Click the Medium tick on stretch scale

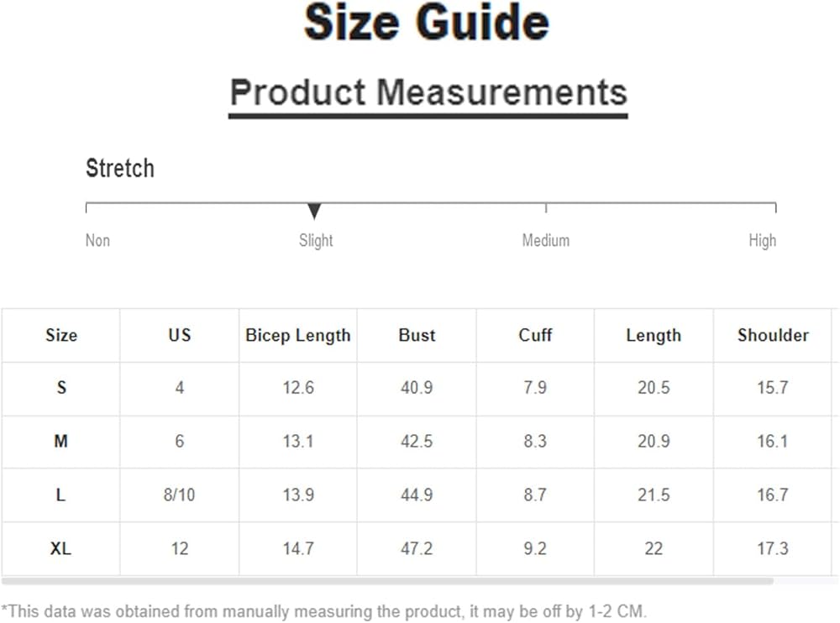point(546,207)
